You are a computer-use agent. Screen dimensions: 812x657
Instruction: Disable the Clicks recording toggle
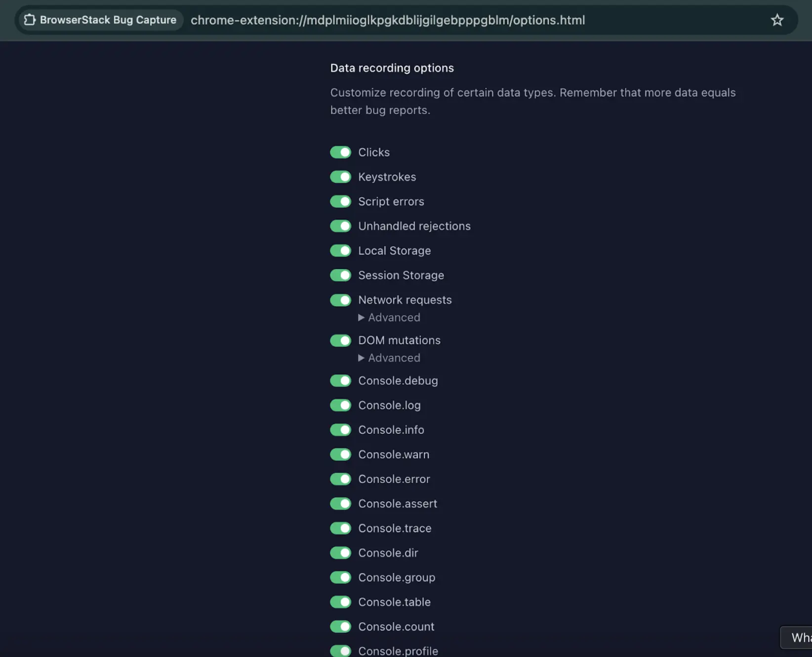coord(340,152)
